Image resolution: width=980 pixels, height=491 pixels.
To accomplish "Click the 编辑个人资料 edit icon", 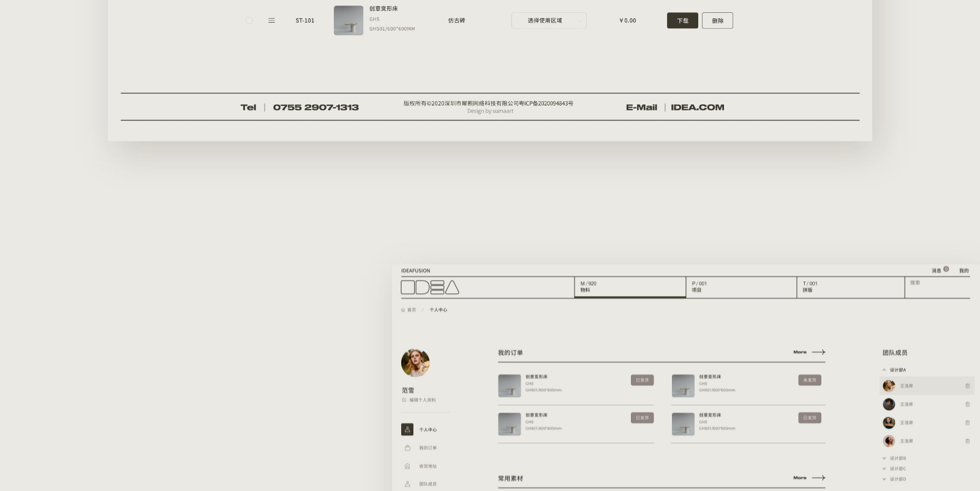I will coord(404,400).
